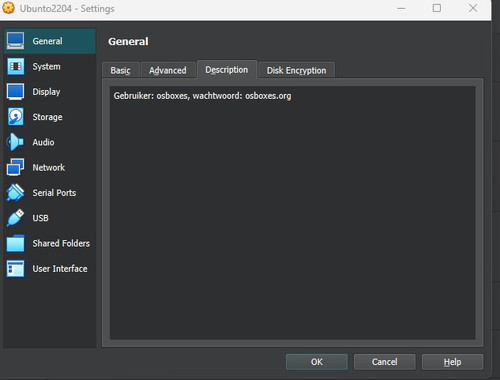
Task: Click the Cancel button
Action: (x=385, y=362)
